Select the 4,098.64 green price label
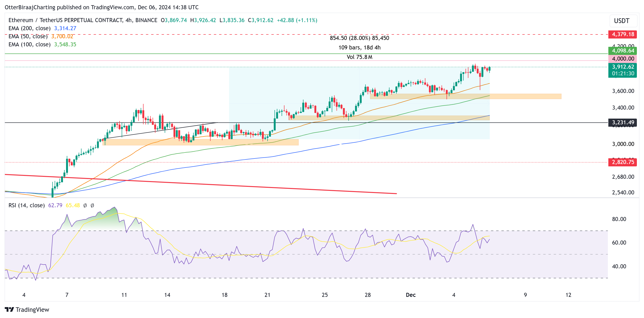Image resolution: width=644 pixels, height=318 pixels. [623, 50]
